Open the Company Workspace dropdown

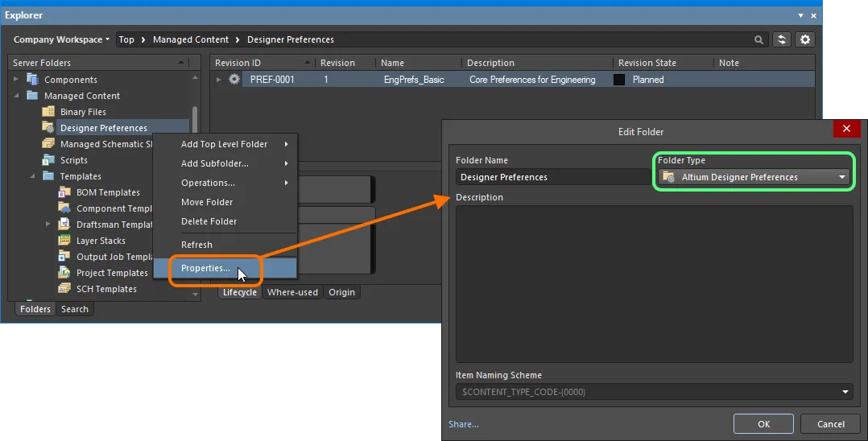point(61,39)
